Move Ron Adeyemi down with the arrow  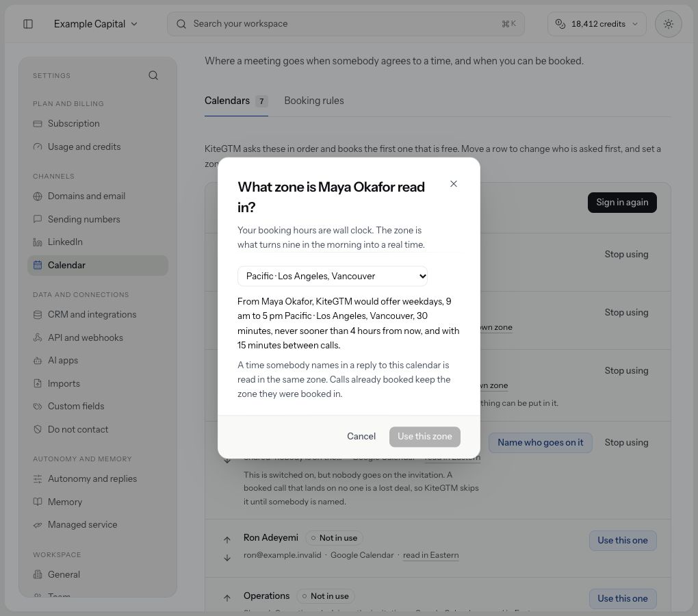click(x=227, y=558)
